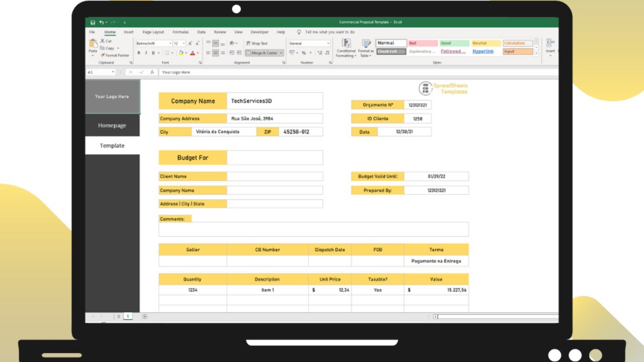Screen dimensions: 644x362
Task: Click the Align Right icon
Action: point(223,53)
